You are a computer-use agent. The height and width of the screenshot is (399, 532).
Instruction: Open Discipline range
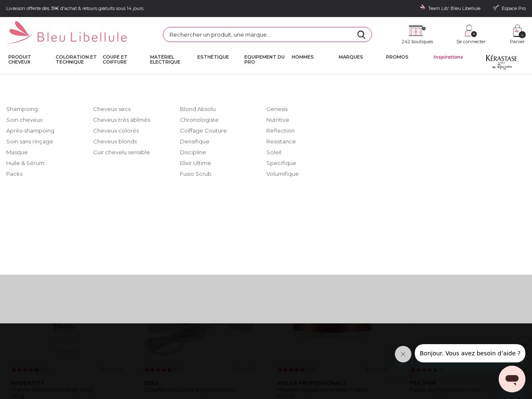click(x=193, y=152)
